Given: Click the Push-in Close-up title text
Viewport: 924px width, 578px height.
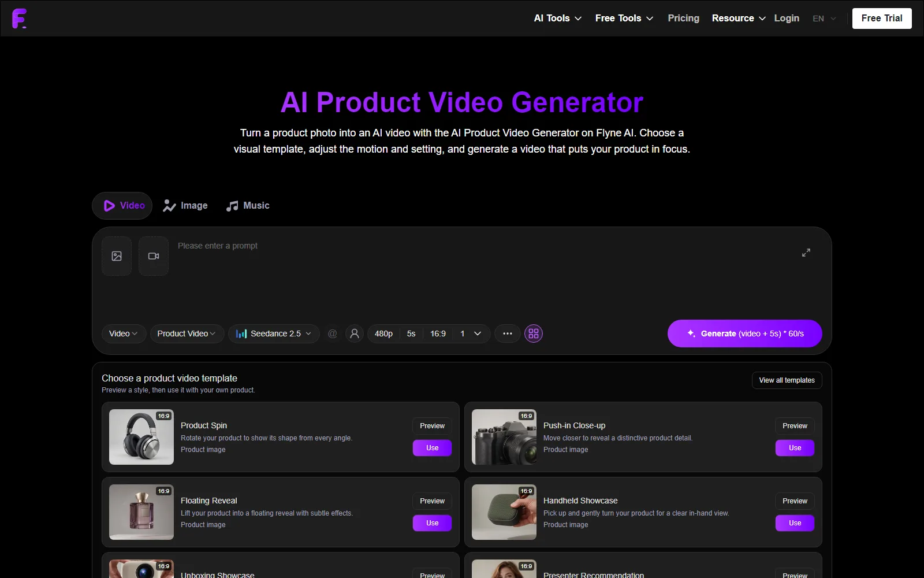Looking at the screenshot, I should (574, 425).
